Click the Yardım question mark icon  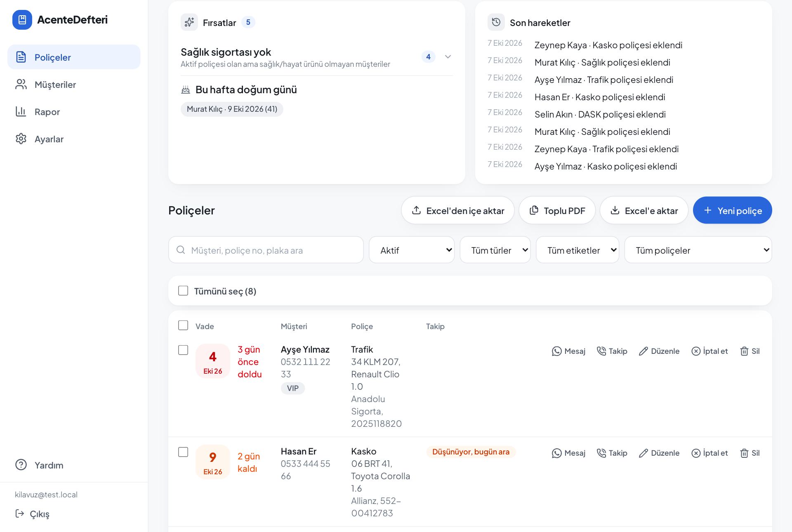tap(21, 465)
